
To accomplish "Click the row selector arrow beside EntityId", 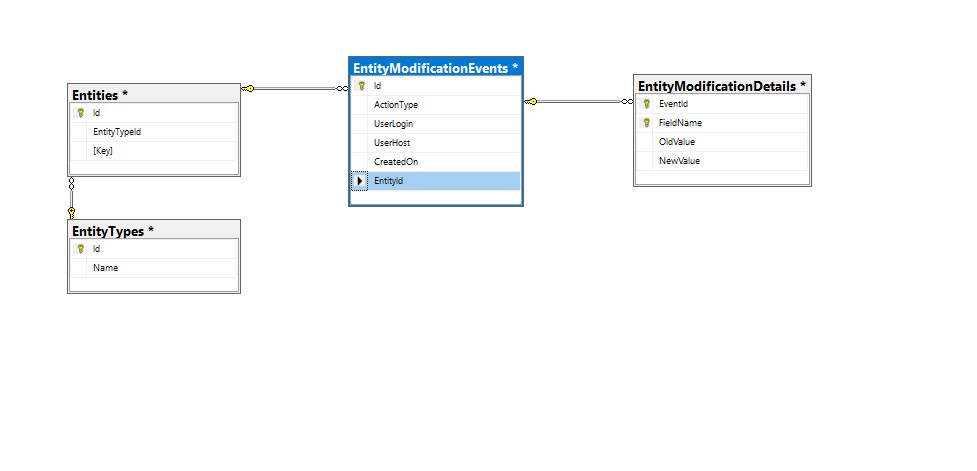I will tap(361, 181).
